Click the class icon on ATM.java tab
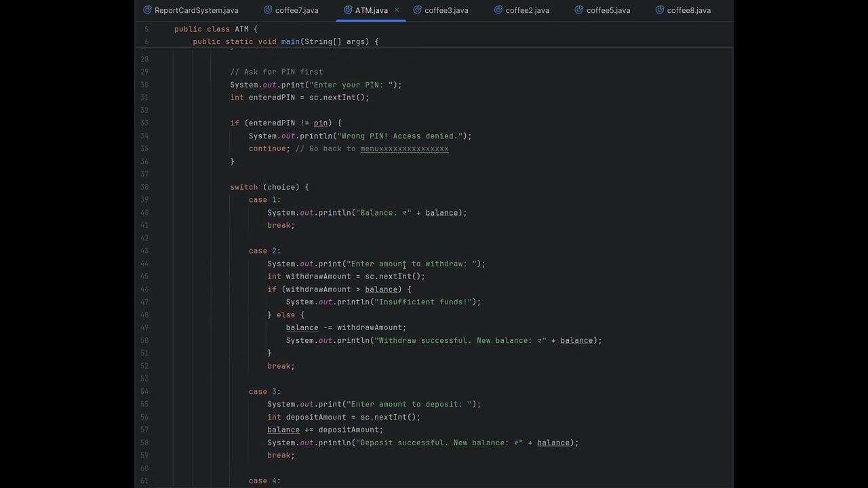868x488 pixels. point(348,10)
